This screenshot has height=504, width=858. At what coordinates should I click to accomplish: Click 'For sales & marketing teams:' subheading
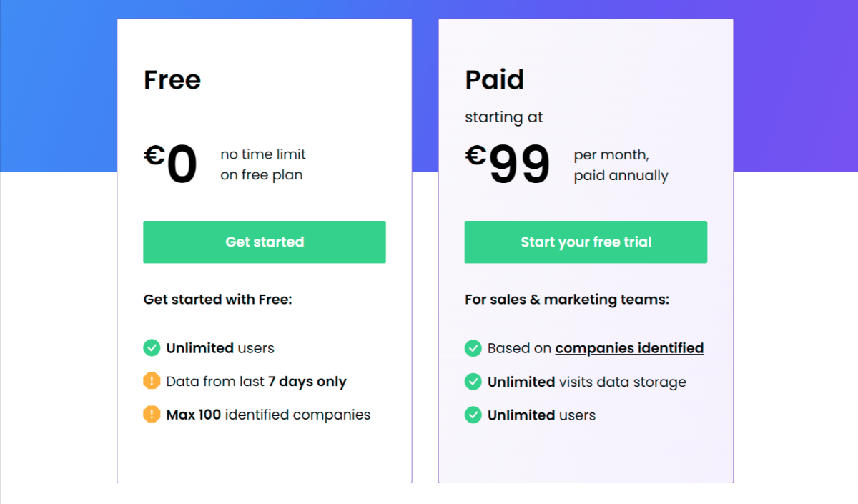(567, 300)
